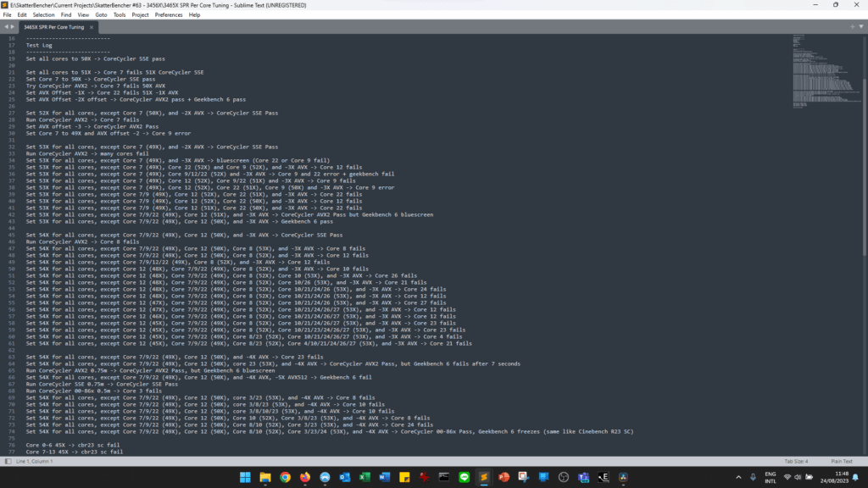Click line 'Core 7-13 45X -> cbr23 sc fail'
Viewport: 868px width, 488px height.
(x=75, y=452)
